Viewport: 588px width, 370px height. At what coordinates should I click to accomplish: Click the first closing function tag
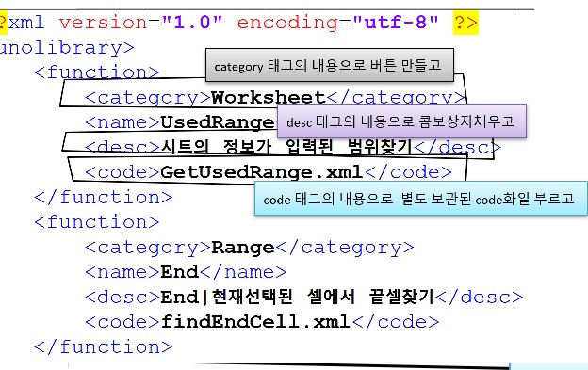(103, 197)
